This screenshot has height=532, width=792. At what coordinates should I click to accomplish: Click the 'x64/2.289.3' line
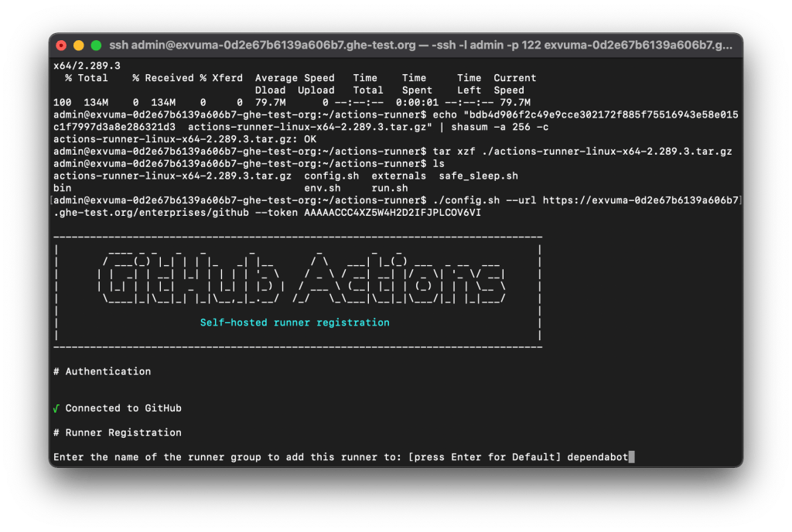(x=87, y=66)
